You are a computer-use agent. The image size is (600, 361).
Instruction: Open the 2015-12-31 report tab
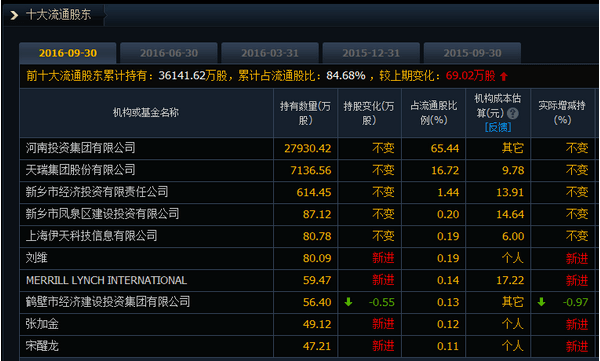pos(371,53)
